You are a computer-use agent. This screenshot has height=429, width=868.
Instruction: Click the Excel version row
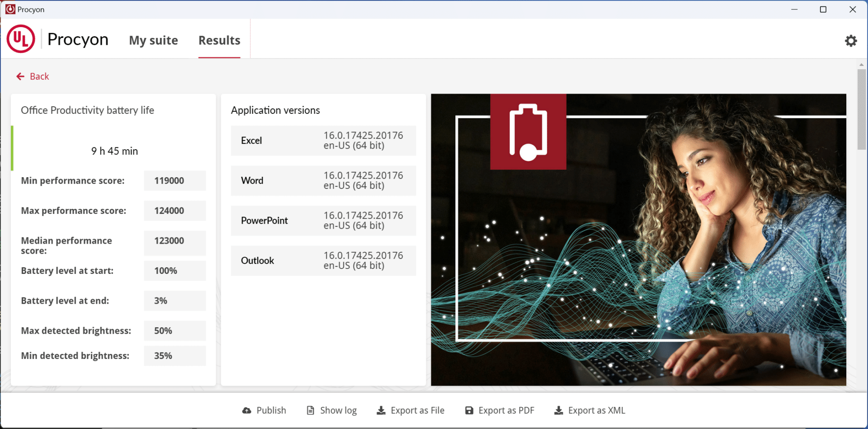coord(323,141)
